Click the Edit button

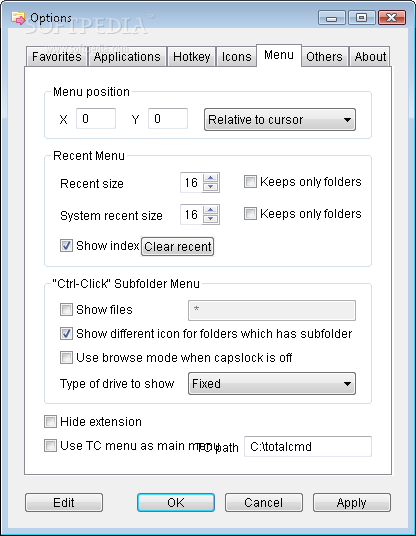point(64,502)
